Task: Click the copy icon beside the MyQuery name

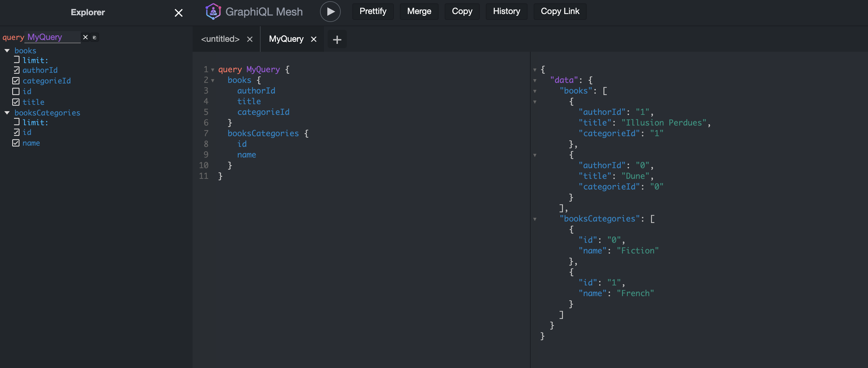Action: 95,37
